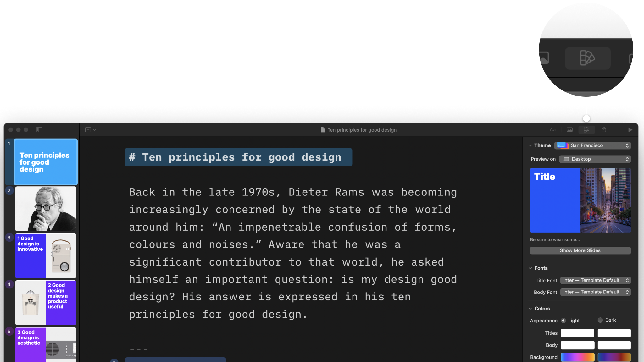The image size is (644, 362).
Task: Click the theme customization icon
Action: point(587,129)
